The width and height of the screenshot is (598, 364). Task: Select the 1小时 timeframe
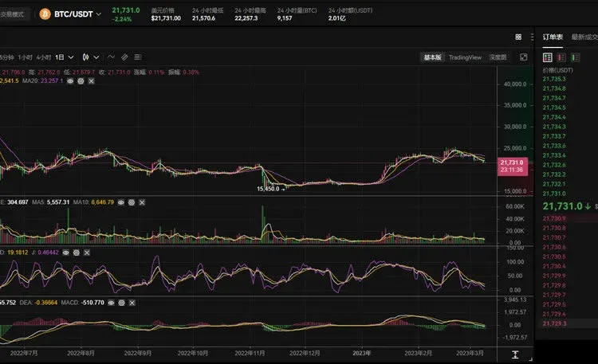click(x=26, y=57)
